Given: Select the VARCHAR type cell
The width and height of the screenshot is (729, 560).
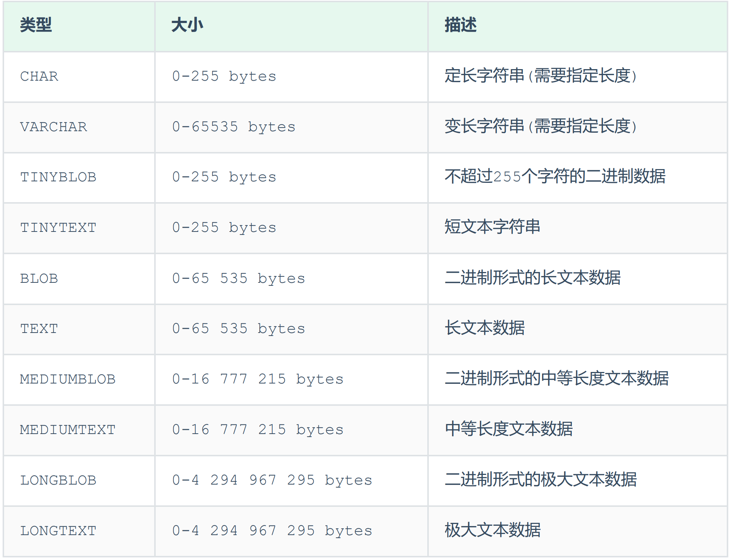Looking at the screenshot, I should click(54, 127).
